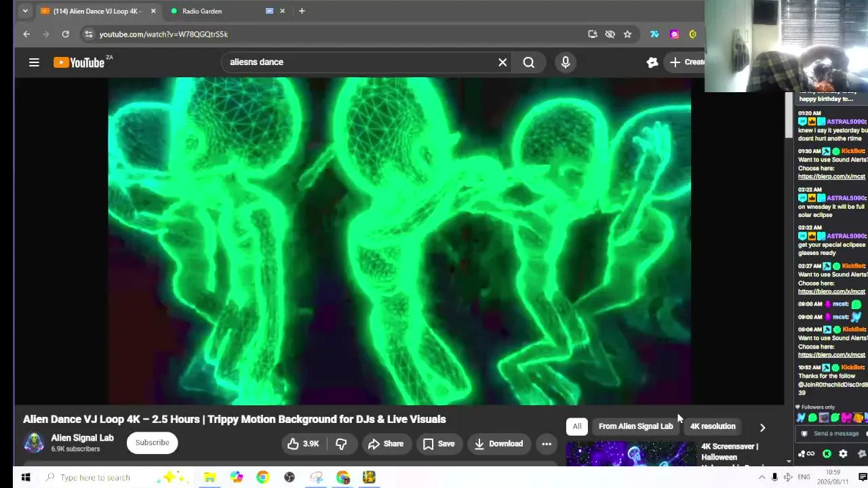Select the 'From Alien Signal Lab' chip

(636, 426)
